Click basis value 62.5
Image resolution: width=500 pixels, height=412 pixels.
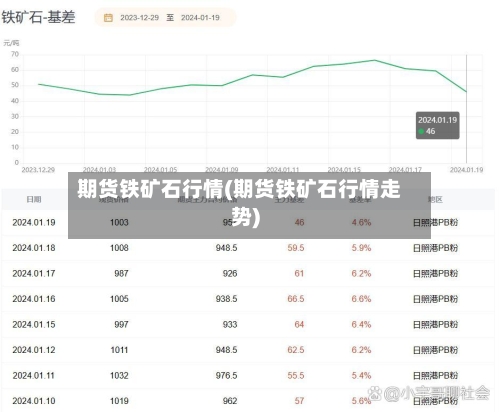tap(296, 350)
